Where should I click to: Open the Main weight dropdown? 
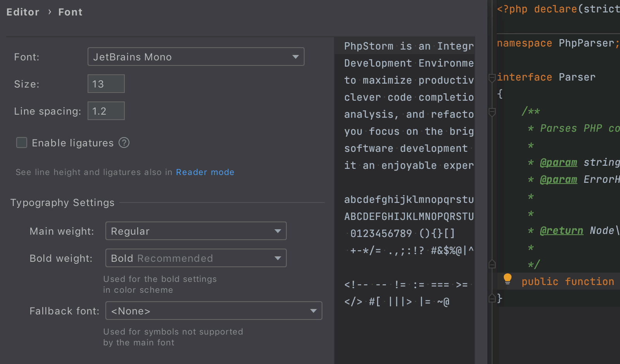(x=196, y=231)
